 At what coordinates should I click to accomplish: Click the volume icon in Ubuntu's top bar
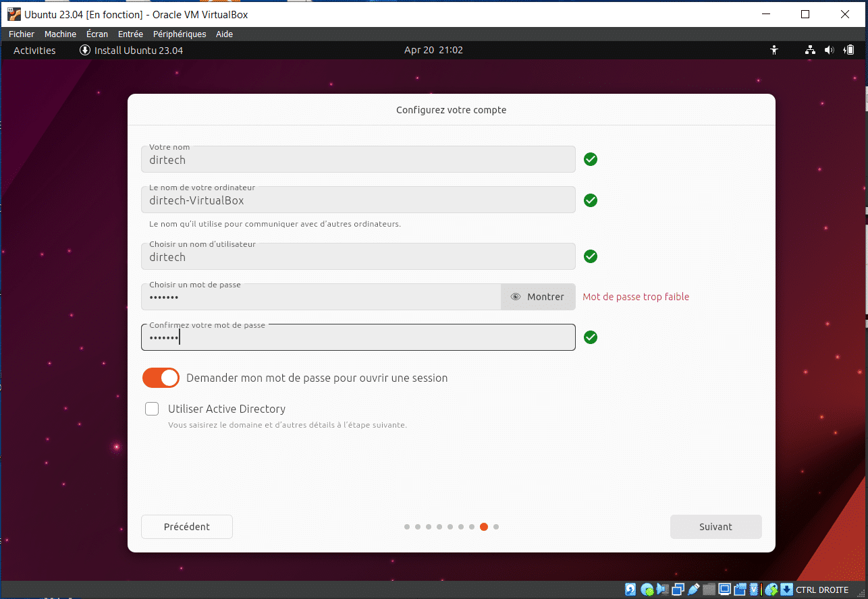click(x=829, y=50)
